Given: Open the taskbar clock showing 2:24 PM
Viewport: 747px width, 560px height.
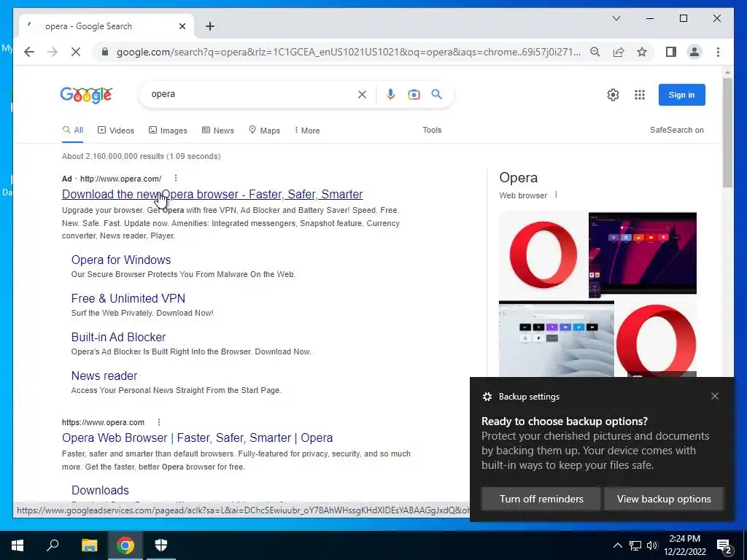Looking at the screenshot, I should point(684,545).
